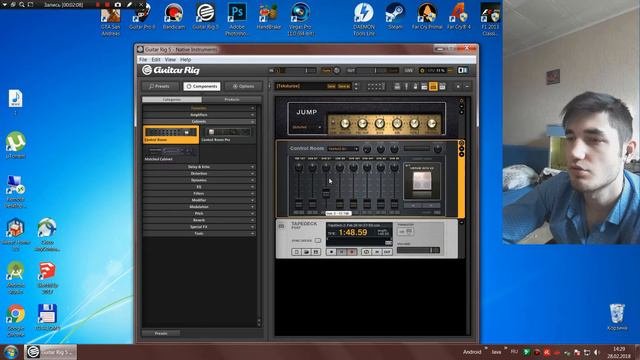The width and height of the screenshot is (640, 360).
Task: Open the Presets browser at top
Action: [160, 86]
